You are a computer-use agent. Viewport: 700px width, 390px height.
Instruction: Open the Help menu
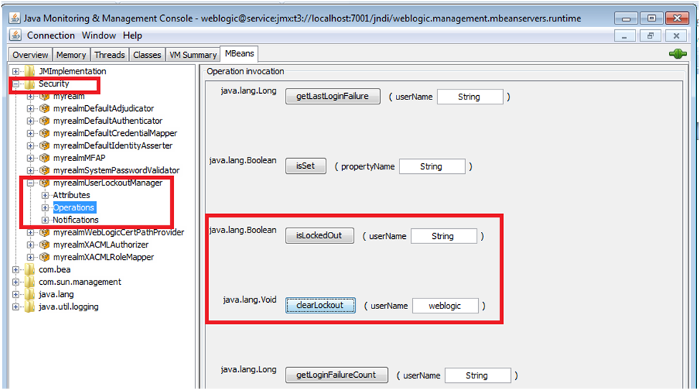[133, 35]
